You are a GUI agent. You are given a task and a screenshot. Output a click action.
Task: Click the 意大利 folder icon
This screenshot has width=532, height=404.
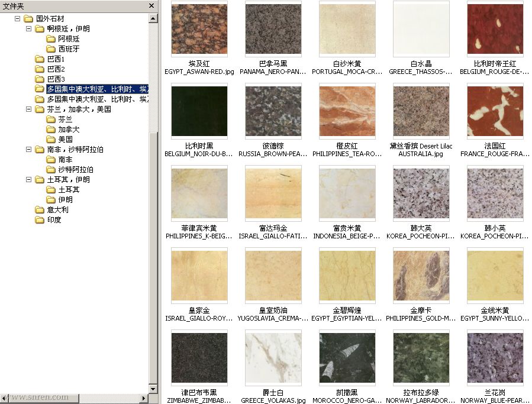(40, 209)
